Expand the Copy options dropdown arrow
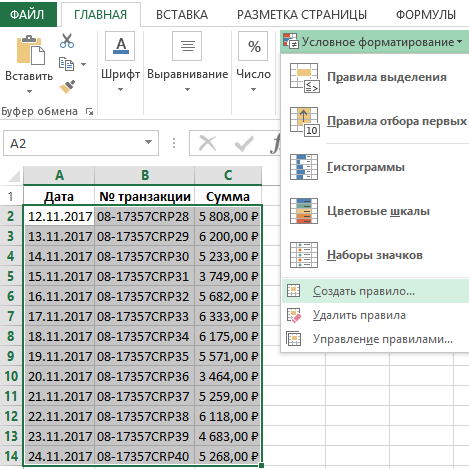The height and width of the screenshot is (469, 469). (x=83, y=64)
